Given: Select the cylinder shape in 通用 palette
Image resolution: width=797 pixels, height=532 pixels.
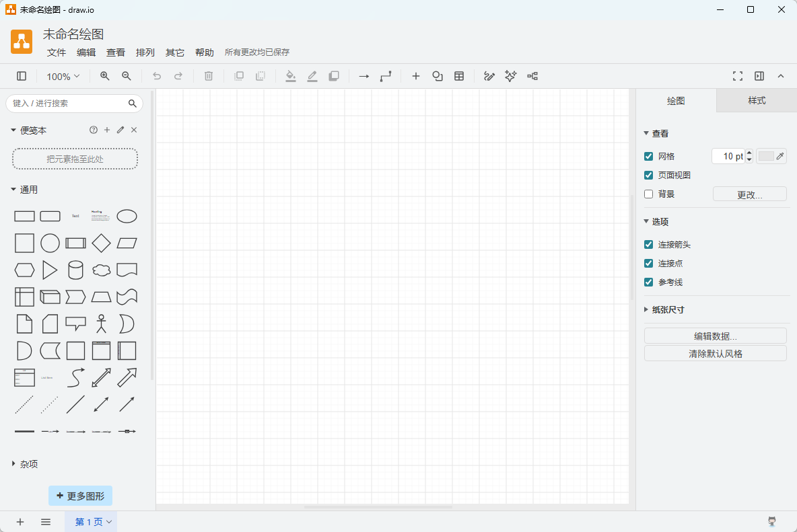Looking at the screenshot, I should coord(76,270).
